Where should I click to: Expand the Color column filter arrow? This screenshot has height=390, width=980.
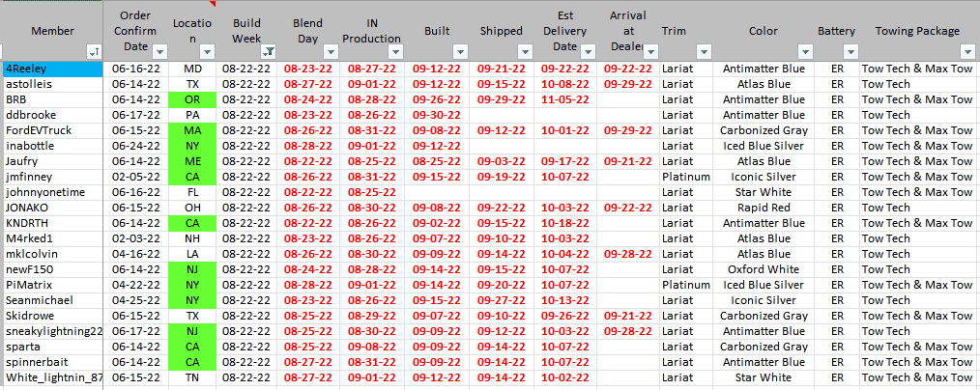click(804, 51)
